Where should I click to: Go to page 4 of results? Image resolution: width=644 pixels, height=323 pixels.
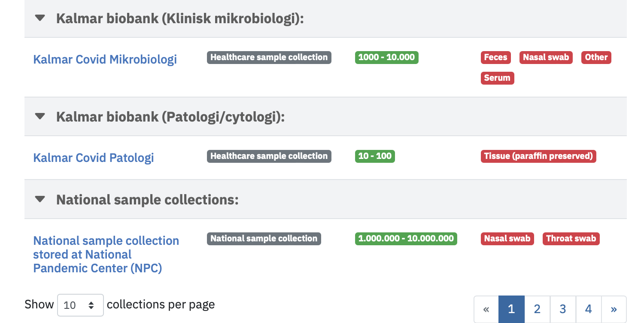coord(589,309)
